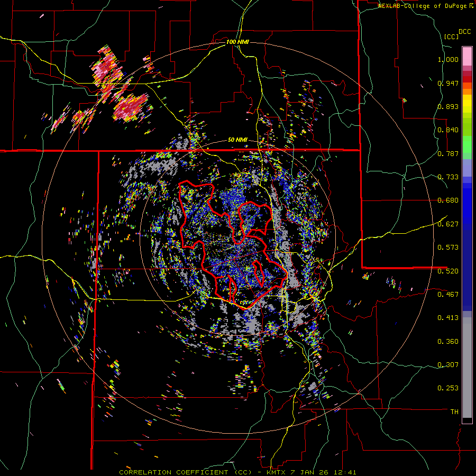Image resolution: width=476 pixels, height=476 pixels.
Task: Click the 1.000 value on the color scale
Action: point(448,59)
